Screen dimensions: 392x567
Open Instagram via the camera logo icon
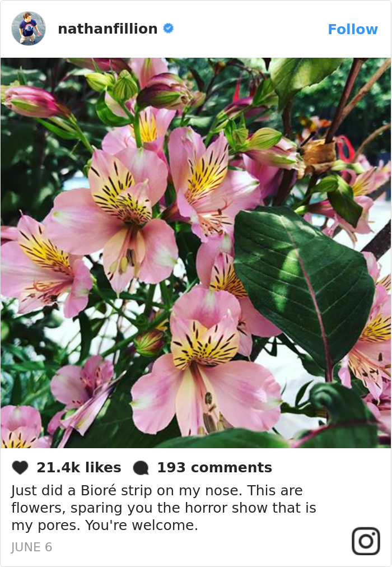point(366,541)
